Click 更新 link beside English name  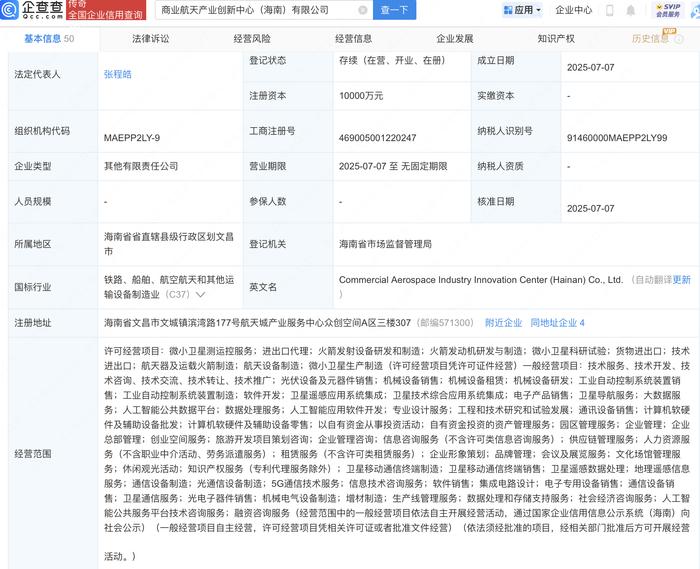(681, 280)
